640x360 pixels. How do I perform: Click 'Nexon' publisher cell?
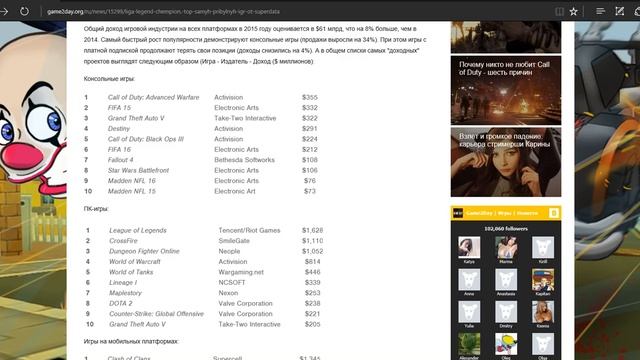[228, 293]
